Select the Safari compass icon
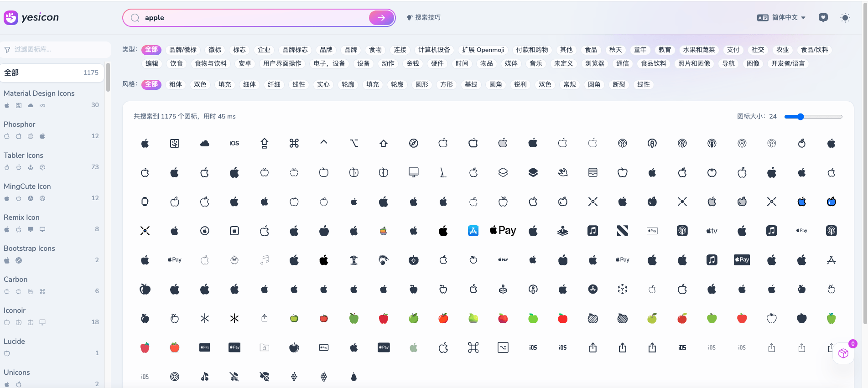The width and height of the screenshot is (868, 388). tap(414, 143)
